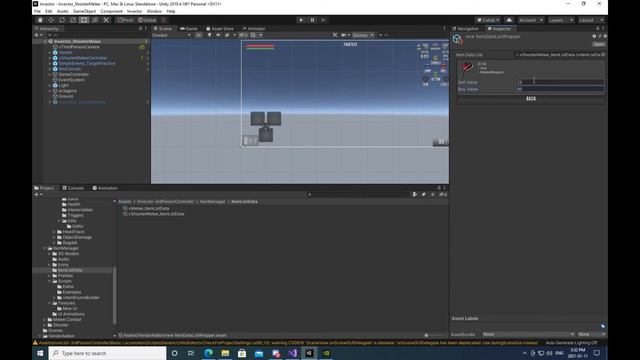This screenshot has width=640, height=360.
Task: Open the Assets menu
Action: tap(62, 11)
